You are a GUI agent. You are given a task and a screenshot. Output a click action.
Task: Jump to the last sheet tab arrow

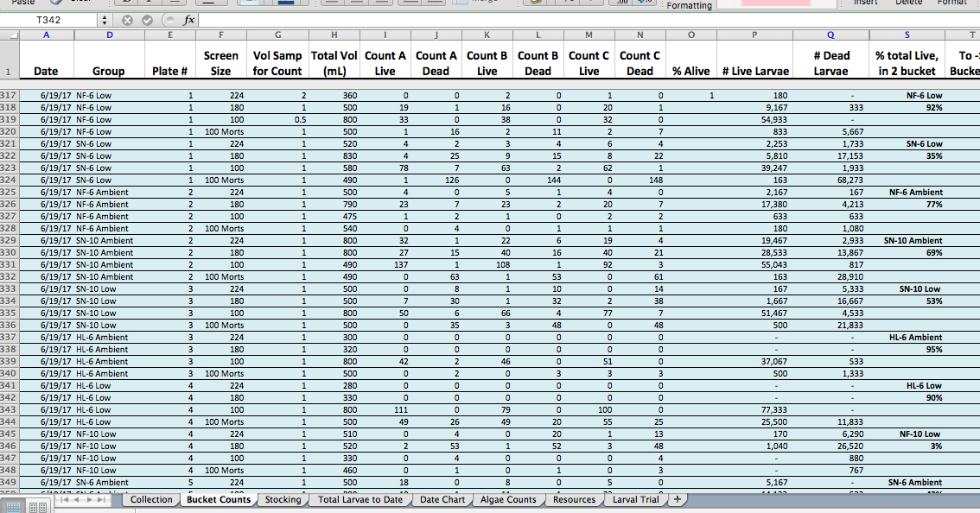(x=100, y=499)
